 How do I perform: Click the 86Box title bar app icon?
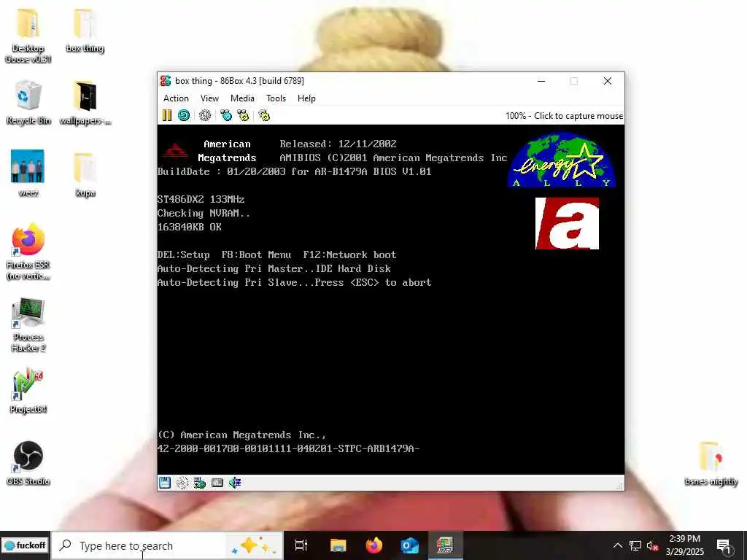(166, 81)
